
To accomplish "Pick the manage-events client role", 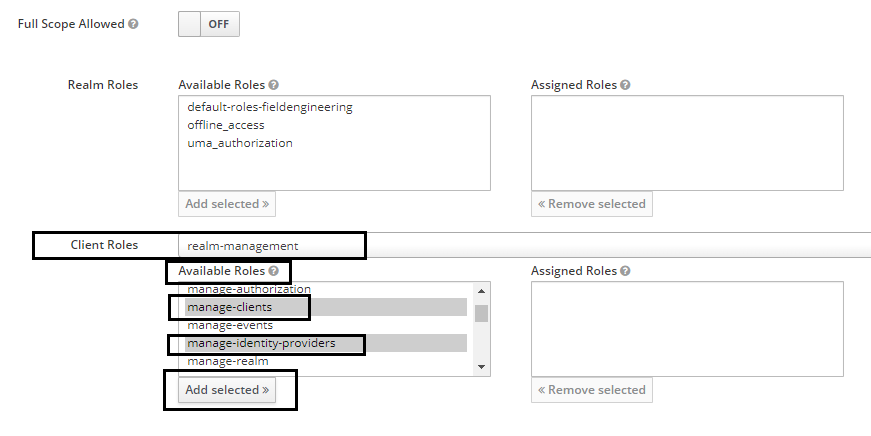I will pyautogui.click(x=230, y=325).
